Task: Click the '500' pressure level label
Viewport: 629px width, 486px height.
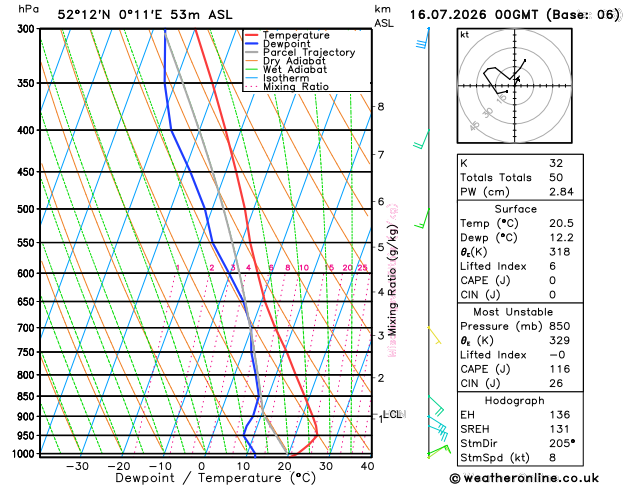Action: click(28, 209)
